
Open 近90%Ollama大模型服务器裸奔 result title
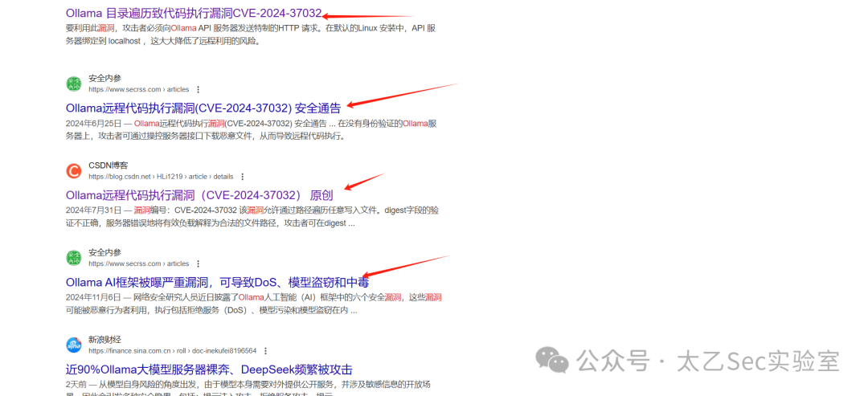tap(209, 369)
